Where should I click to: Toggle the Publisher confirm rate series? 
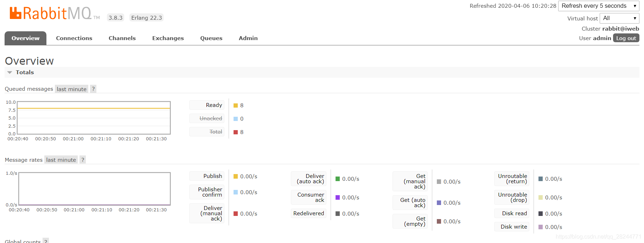207,192
